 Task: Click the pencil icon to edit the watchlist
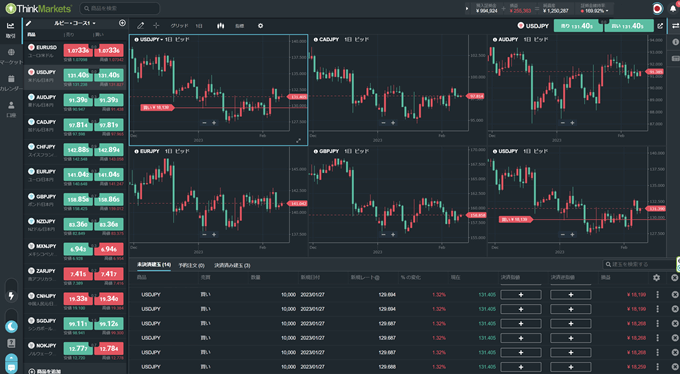click(29, 23)
